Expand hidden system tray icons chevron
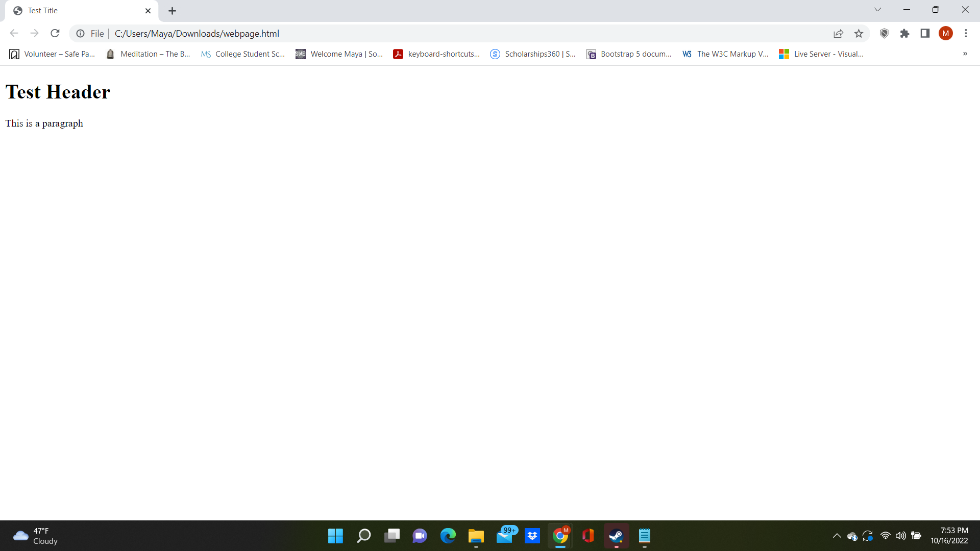The width and height of the screenshot is (980, 551). click(x=837, y=536)
